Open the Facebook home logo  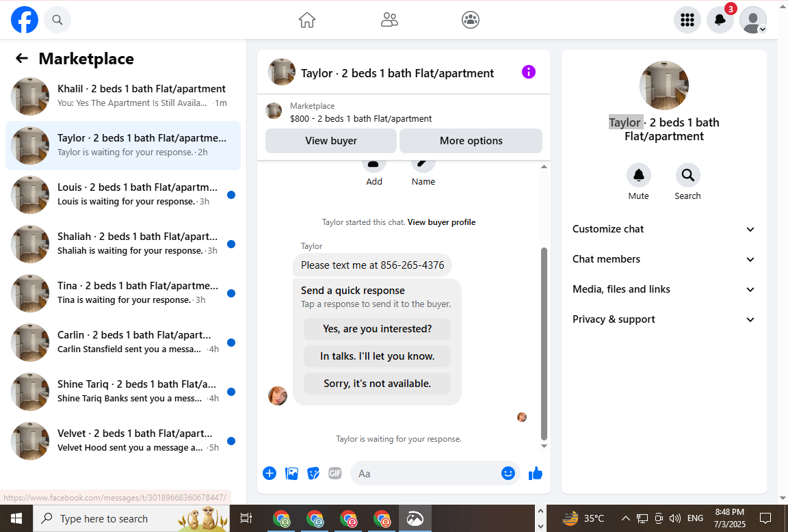tap(25, 20)
